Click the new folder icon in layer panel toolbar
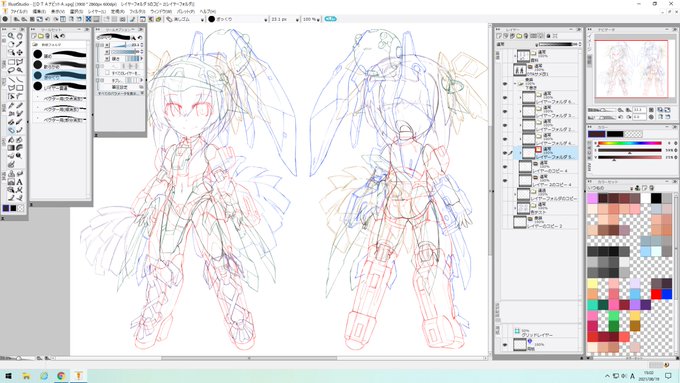Image resolution: width=680 pixels, height=383 pixels. click(519, 36)
